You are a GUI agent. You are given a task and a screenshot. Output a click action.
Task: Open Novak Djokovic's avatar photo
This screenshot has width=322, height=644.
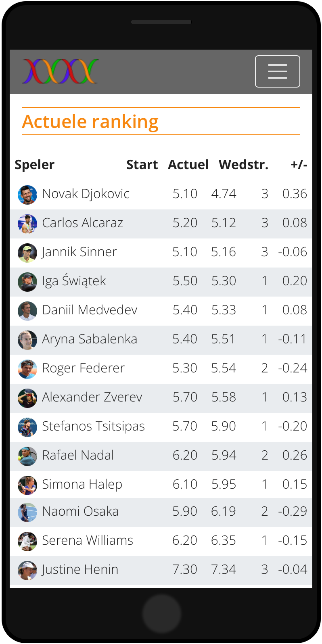tap(27, 194)
